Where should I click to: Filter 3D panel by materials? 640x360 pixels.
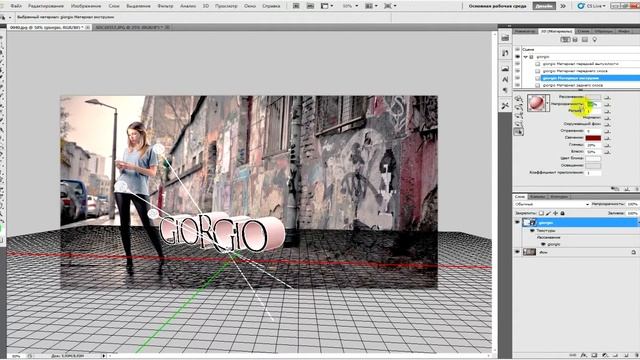tap(584, 40)
